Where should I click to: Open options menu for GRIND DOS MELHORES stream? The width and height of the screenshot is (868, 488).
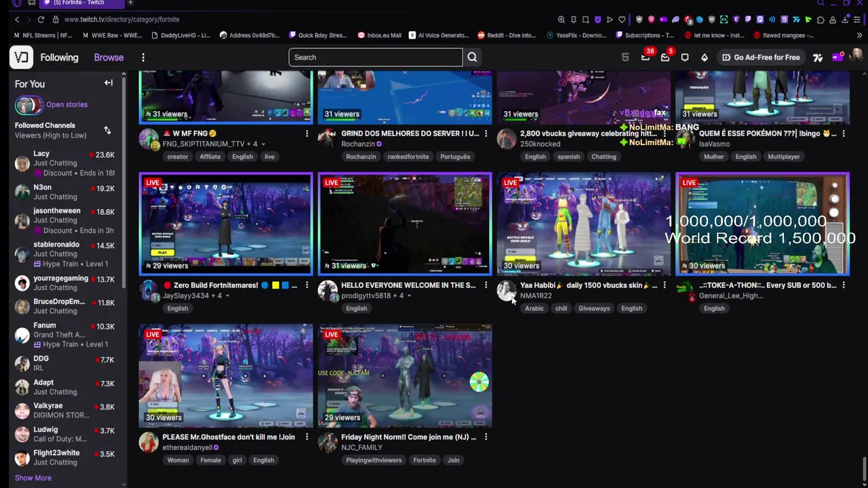(x=486, y=134)
